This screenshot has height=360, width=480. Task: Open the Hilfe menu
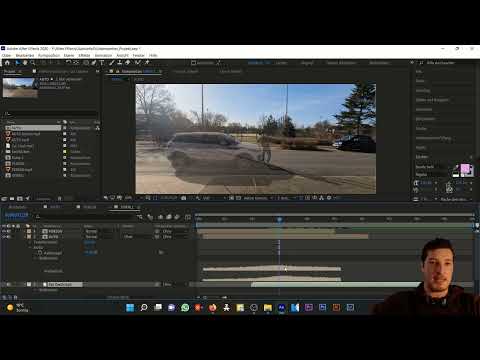coord(153,55)
